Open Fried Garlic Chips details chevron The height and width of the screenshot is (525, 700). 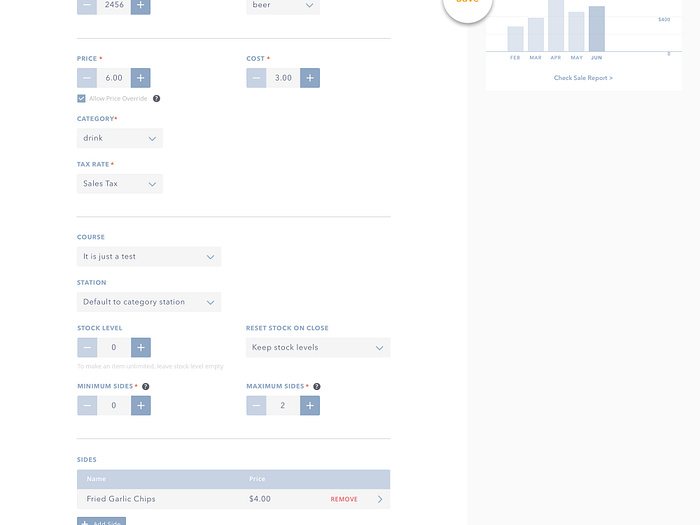pos(380,499)
